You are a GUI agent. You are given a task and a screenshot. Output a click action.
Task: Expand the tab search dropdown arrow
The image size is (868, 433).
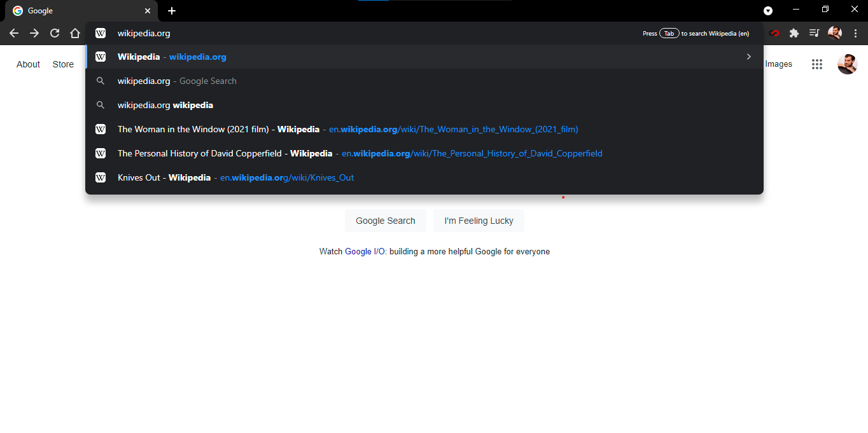coord(768,11)
